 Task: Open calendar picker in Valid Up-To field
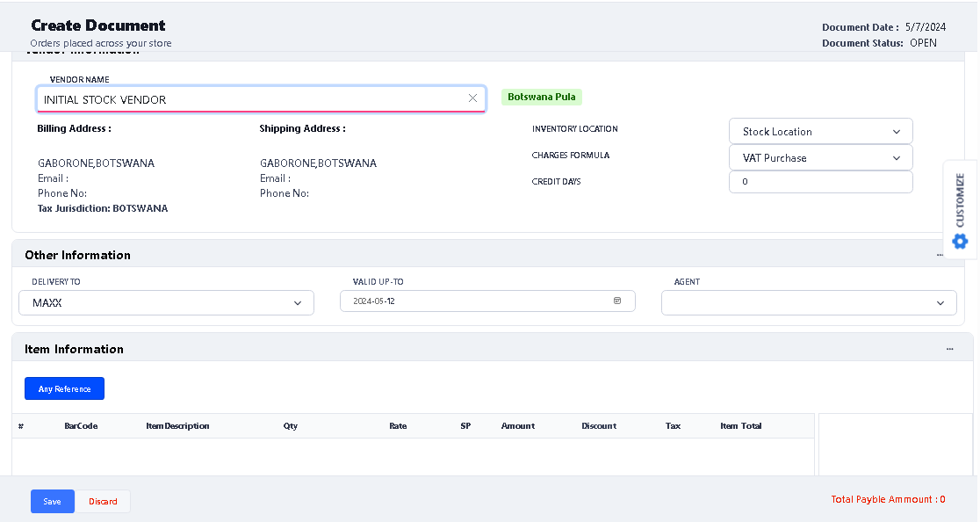click(617, 301)
